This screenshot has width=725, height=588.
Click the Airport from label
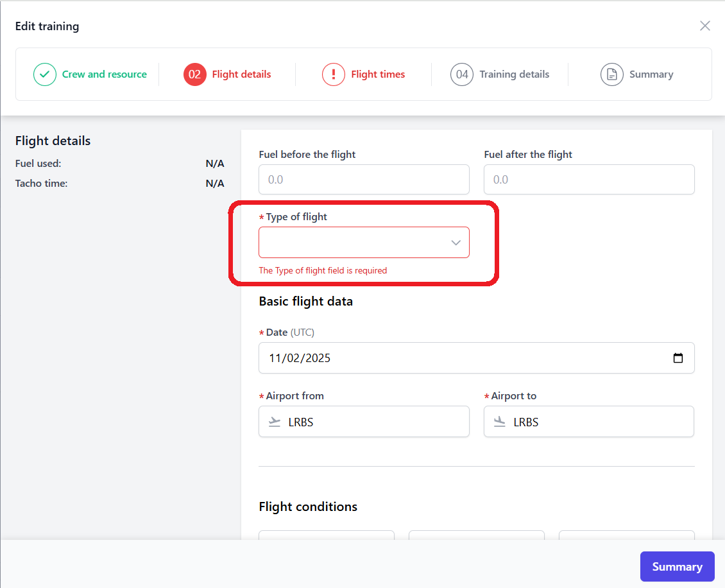point(294,396)
